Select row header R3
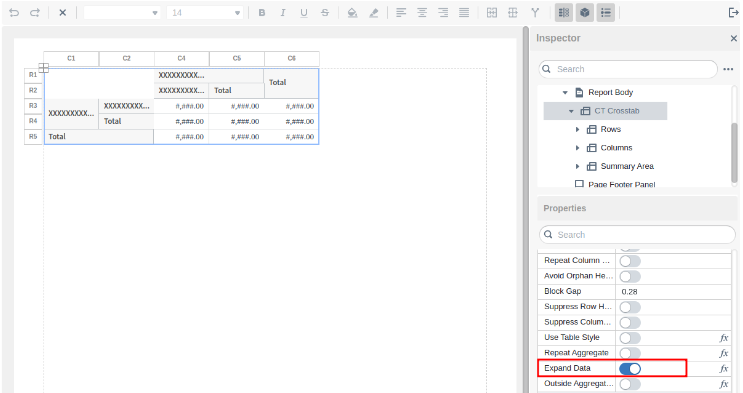Screen dimensions: 743x393 [x=33, y=106]
